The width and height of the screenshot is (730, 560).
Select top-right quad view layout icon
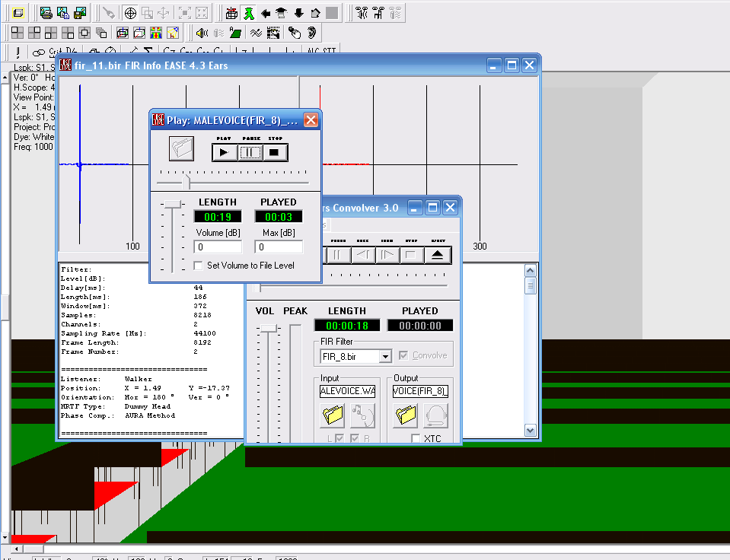click(x=34, y=33)
